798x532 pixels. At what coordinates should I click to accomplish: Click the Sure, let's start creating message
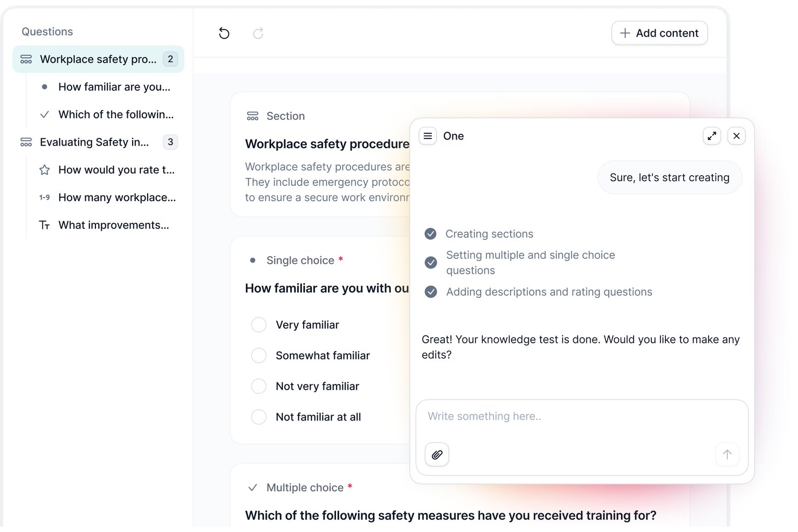670,177
